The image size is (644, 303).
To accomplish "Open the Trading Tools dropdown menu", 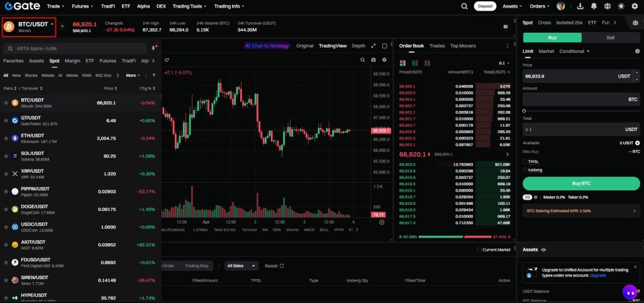I will [x=189, y=6].
